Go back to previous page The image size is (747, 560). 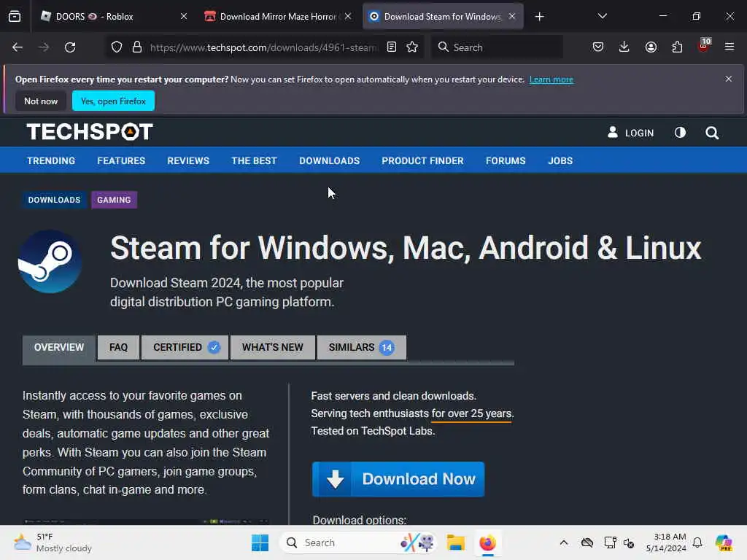coord(18,47)
